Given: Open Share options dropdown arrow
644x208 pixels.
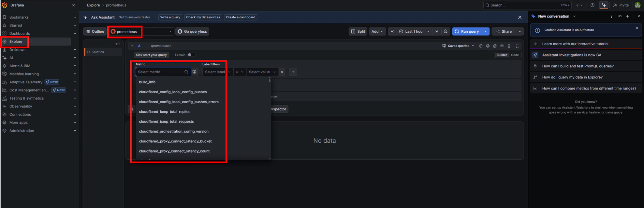Looking at the screenshot, I should pos(520,31).
